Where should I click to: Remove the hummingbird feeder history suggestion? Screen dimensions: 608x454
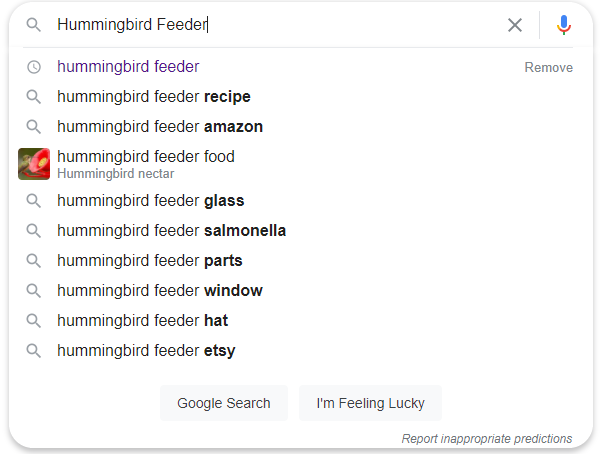548,67
